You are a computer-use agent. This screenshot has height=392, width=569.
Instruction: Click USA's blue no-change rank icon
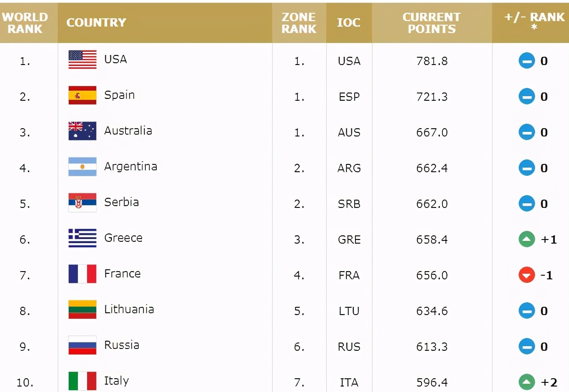coord(527,61)
